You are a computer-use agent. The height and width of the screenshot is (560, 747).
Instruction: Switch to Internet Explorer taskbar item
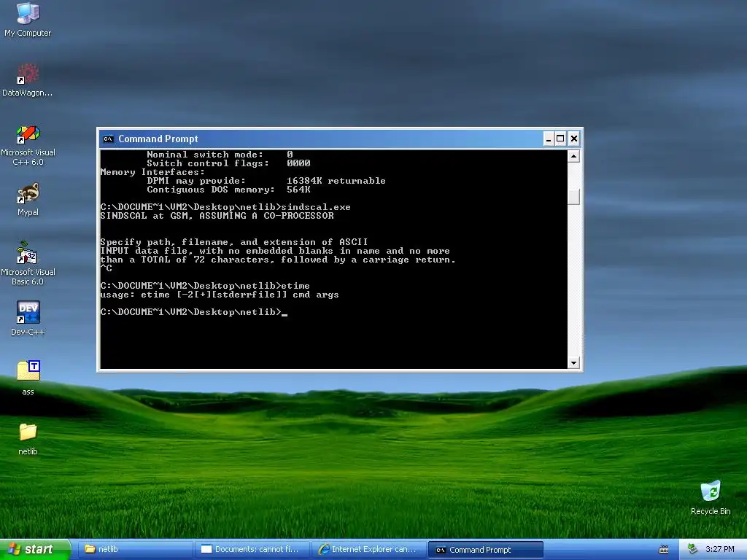point(370,549)
